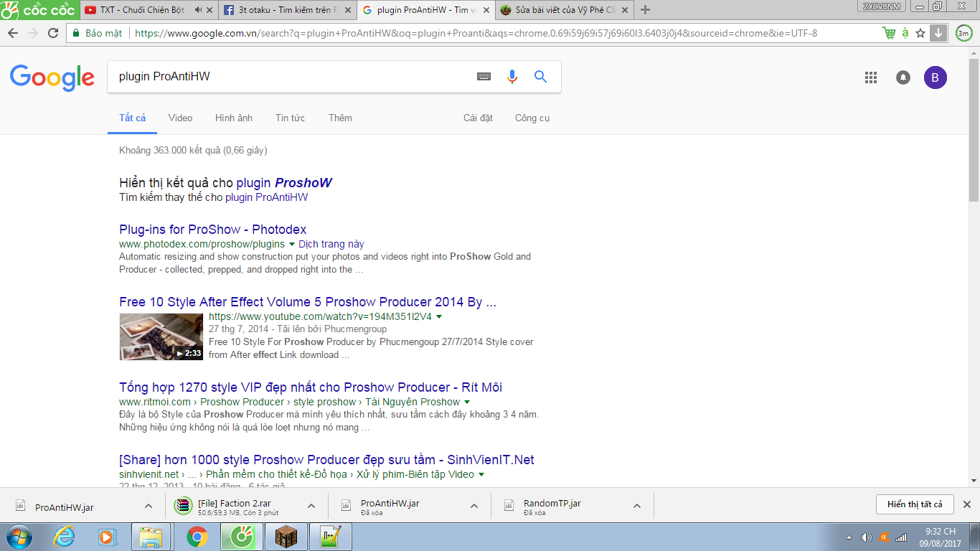Open the on-screen keyboard input tool

(484, 77)
